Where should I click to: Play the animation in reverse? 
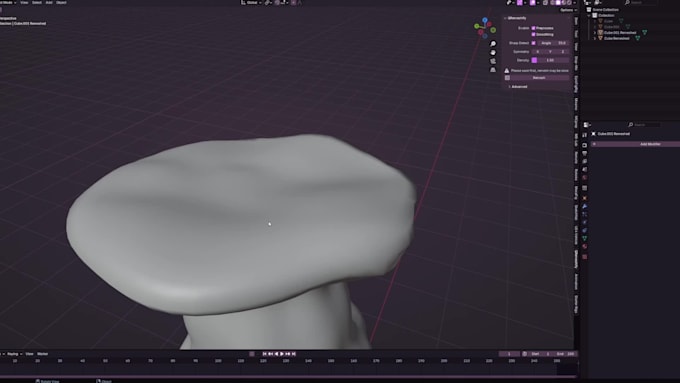(276, 354)
